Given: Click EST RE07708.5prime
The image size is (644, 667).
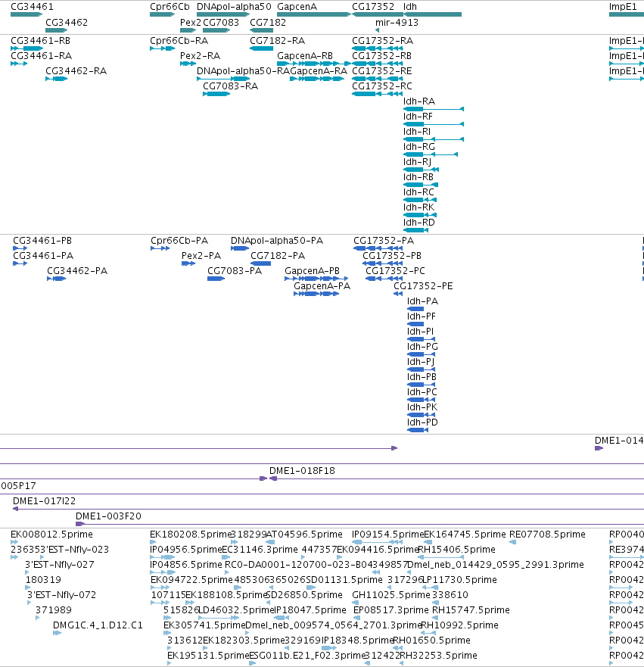Looking at the screenshot, I should [512, 542].
